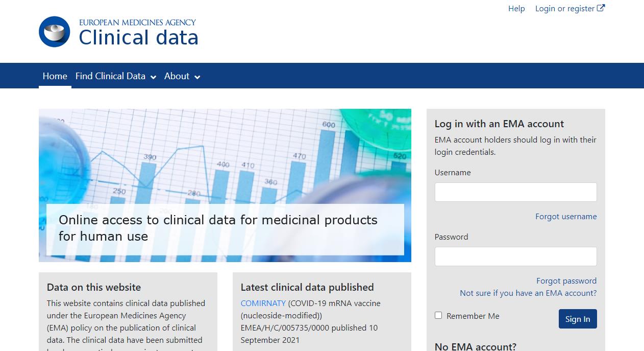This screenshot has height=351, width=644.
Task: Click the Username input field
Action: (x=515, y=192)
